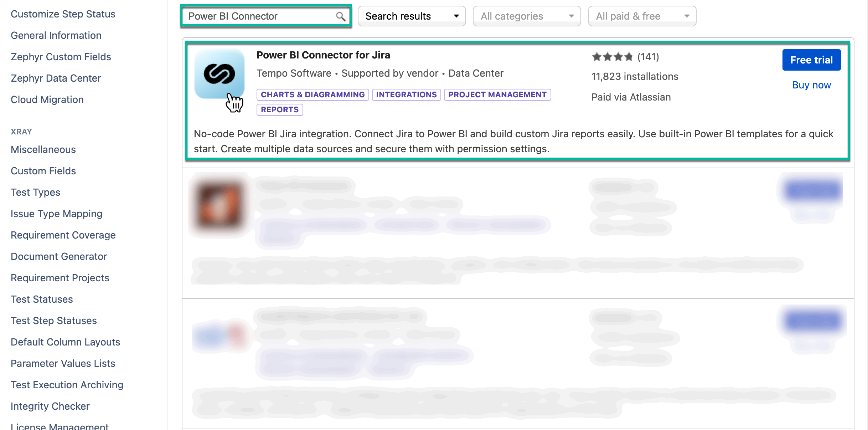Click the Tempo Software vendor text
868x430 pixels.
pos(294,73)
